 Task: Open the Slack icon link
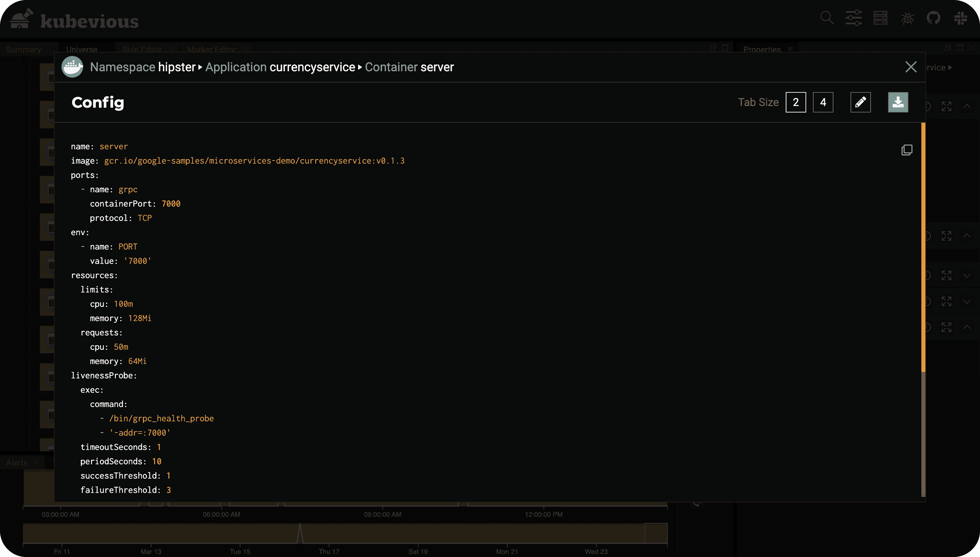coord(960,18)
